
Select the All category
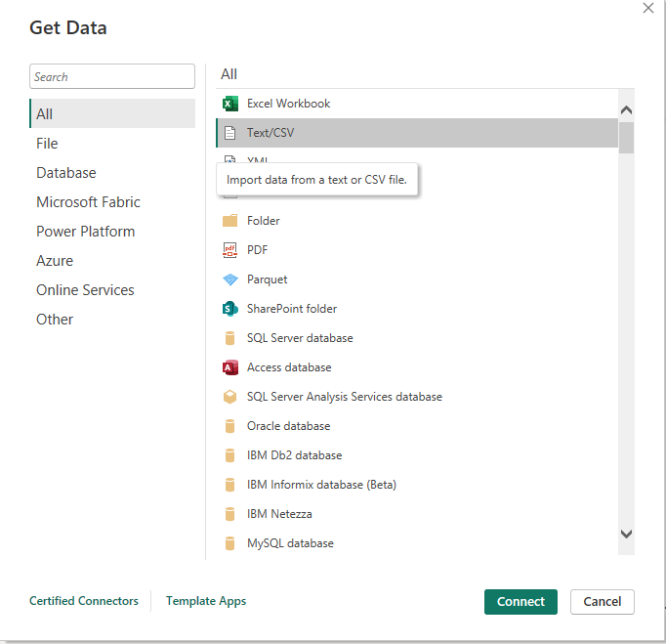point(112,113)
